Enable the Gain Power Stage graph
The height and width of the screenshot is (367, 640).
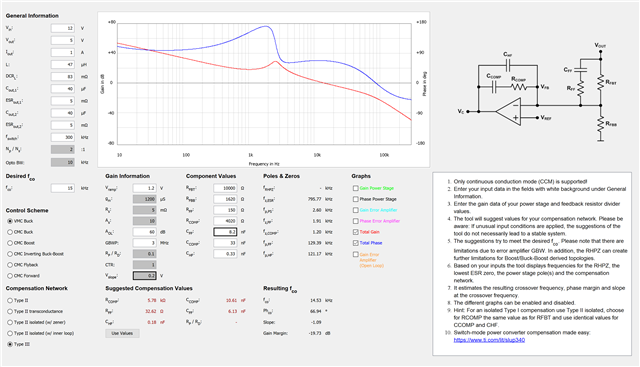(356, 188)
